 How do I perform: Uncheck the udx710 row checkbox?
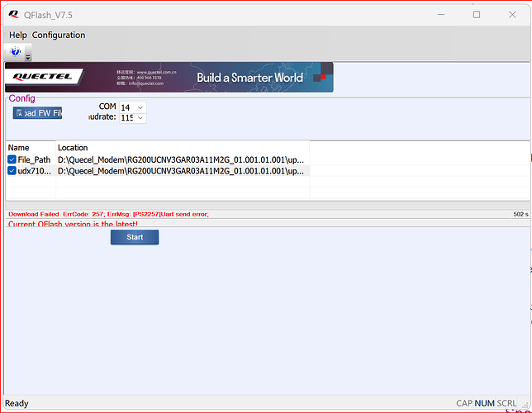tap(12, 171)
